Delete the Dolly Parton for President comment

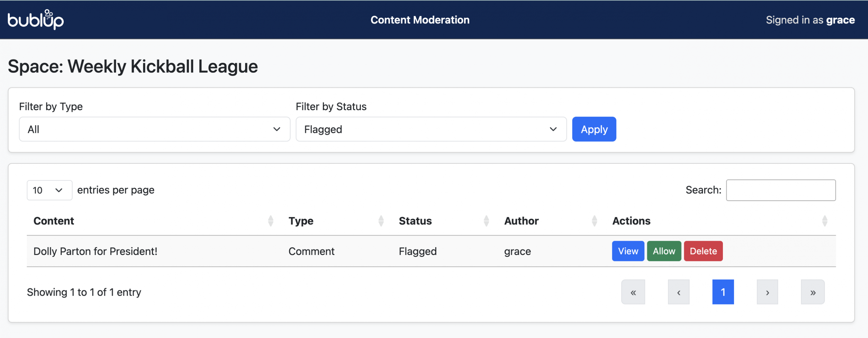click(x=703, y=251)
